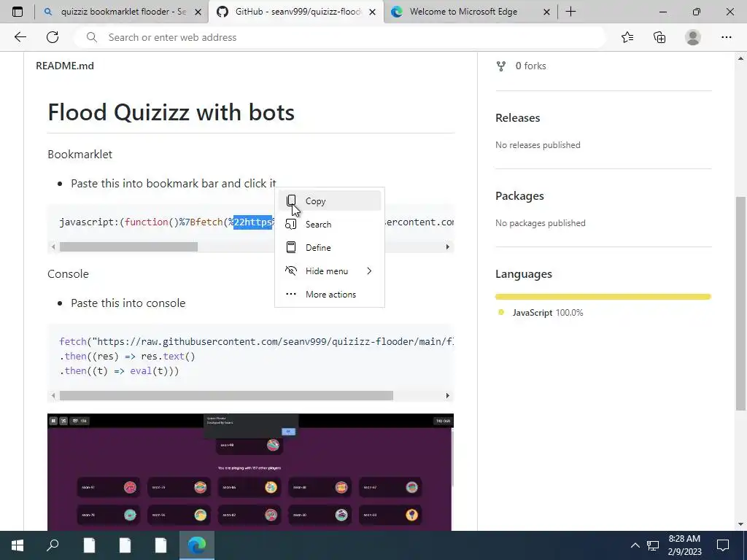The height and width of the screenshot is (560, 747).
Task: Open the first document icon on taskbar
Action: pos(89,545)
